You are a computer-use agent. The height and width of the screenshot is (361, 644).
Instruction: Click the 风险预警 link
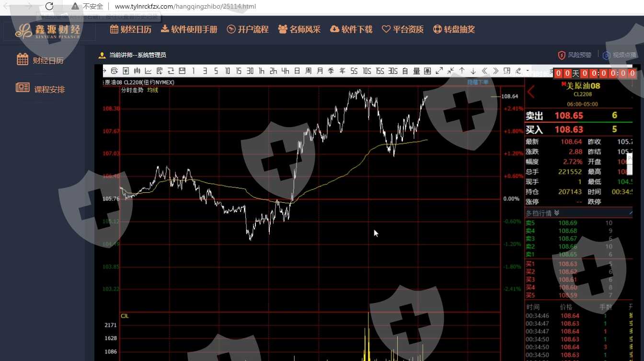click(575, 55)
